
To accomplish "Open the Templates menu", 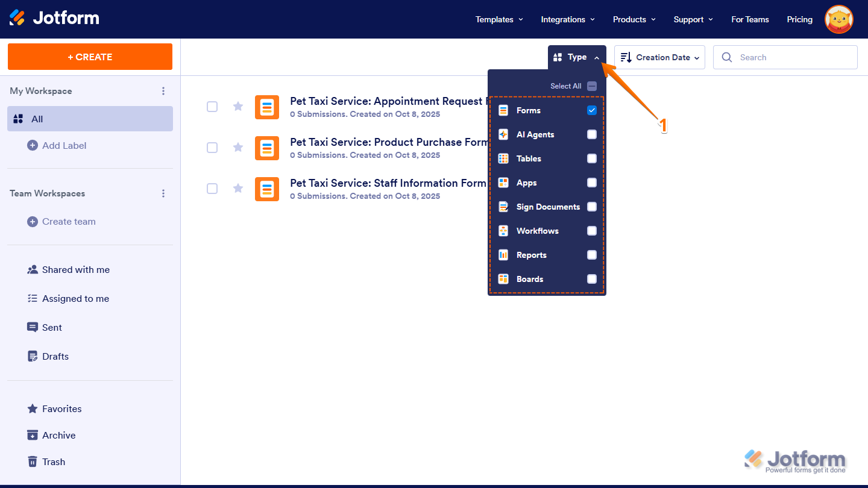I will click(498, 19).
